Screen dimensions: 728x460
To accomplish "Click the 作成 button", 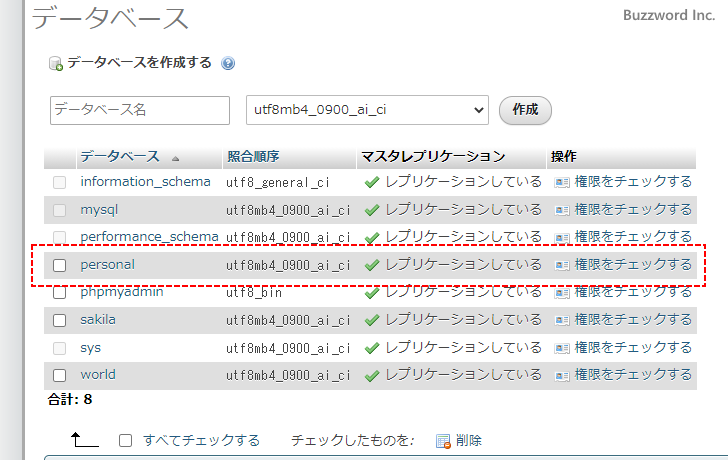I will click(525, 110).
